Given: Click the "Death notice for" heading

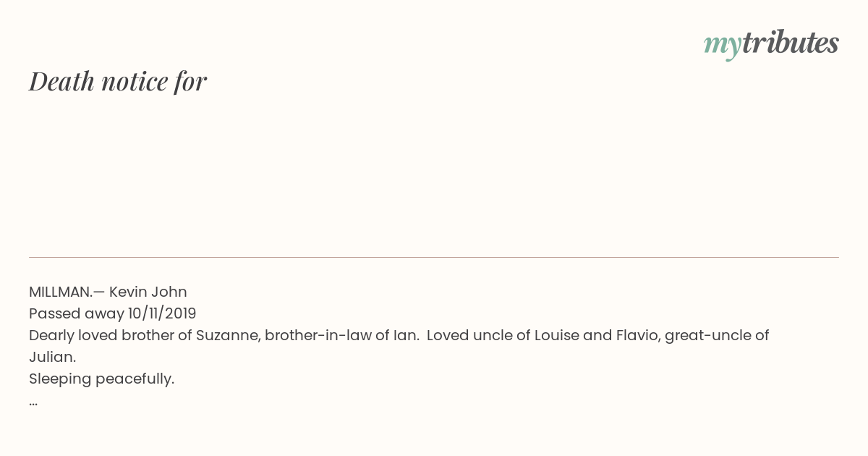Looking at the screenshot, I should [118, 81].
